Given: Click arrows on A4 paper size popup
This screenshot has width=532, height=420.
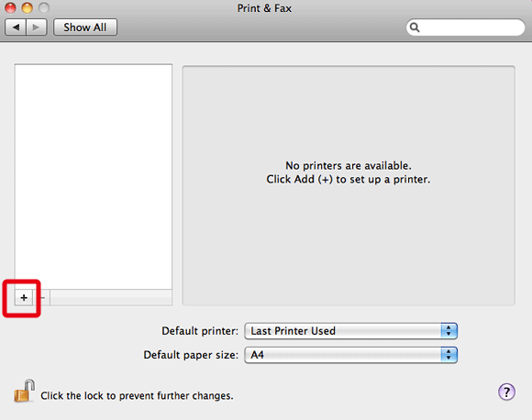Looking at the screenshot, I should point(449,355).
